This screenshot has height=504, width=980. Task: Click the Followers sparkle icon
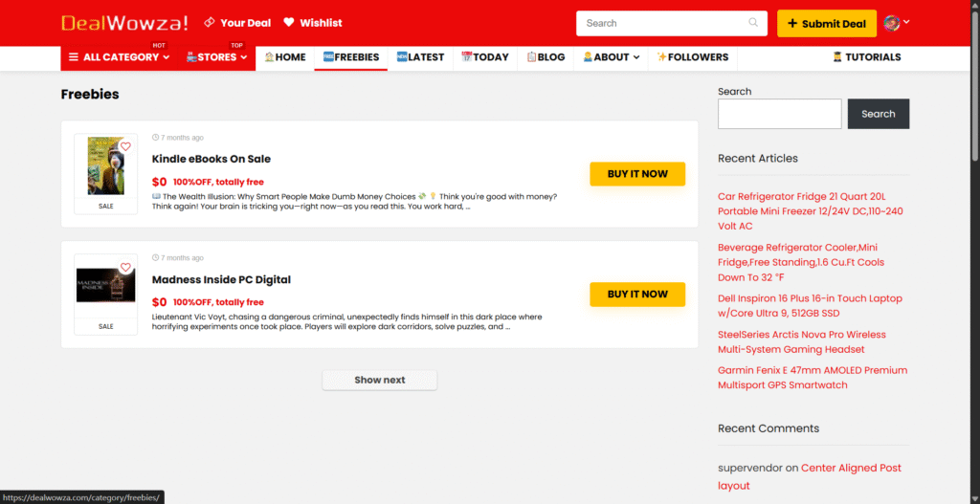661,57
